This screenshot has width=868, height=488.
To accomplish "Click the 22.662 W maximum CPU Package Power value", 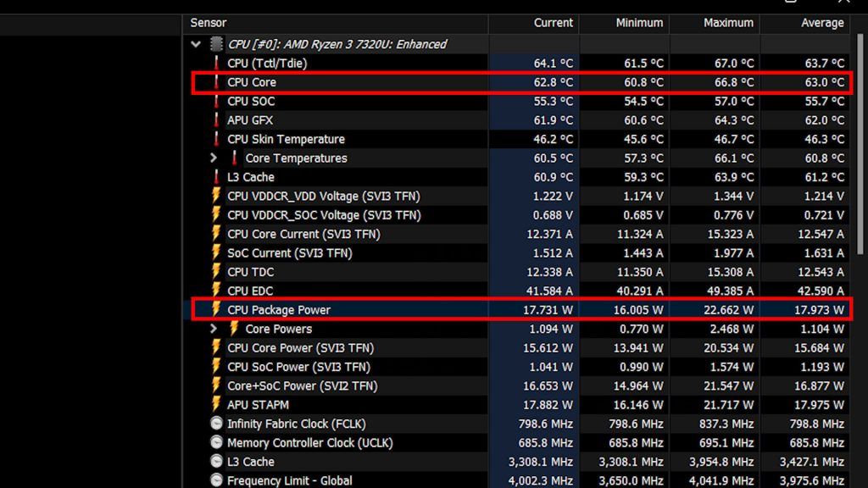I will (x=728, y=310).
